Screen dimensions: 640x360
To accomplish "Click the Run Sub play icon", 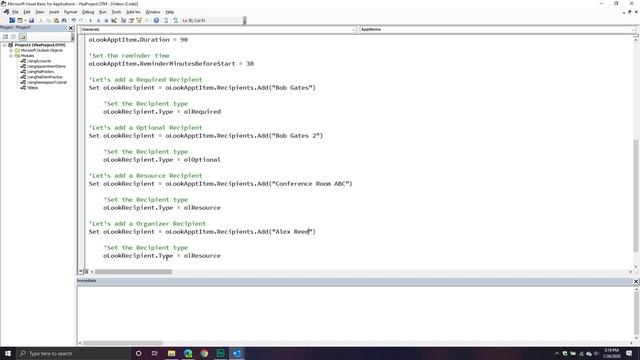I will click(x=90, y=20).
